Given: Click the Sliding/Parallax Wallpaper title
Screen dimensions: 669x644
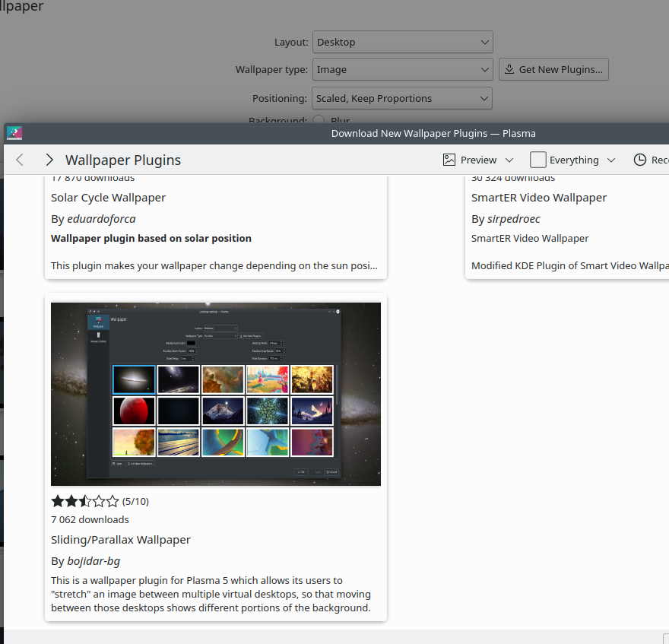Looking at the screenshot, I should coord(121,539).
